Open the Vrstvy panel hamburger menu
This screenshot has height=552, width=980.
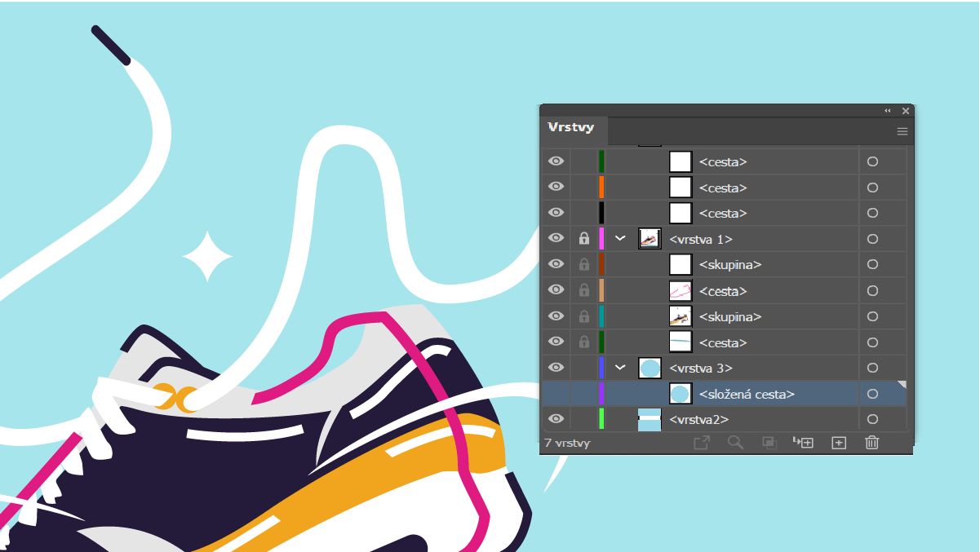coord(902,131)
